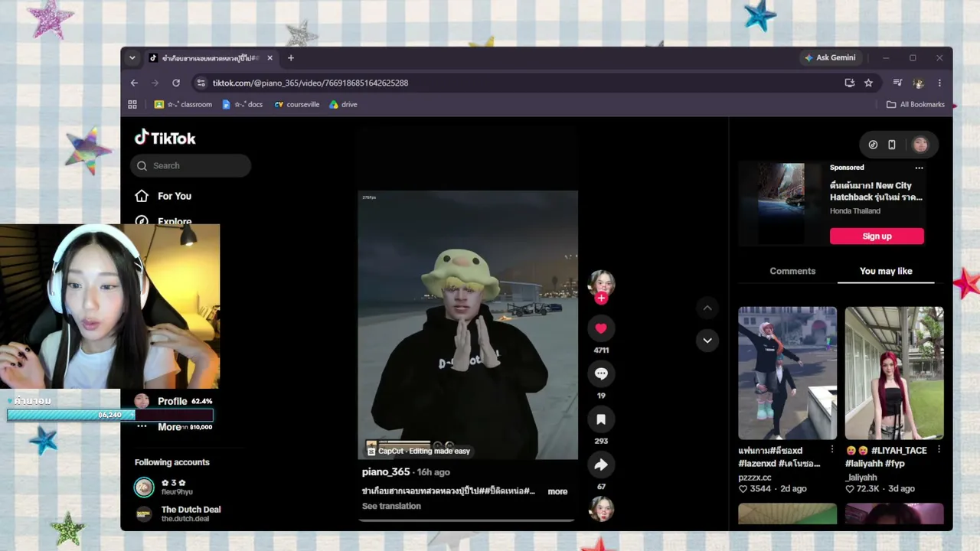The height and width of the screenshot is (551, 980).
Task: Click the TikTok logo
Action: point(165,138)
